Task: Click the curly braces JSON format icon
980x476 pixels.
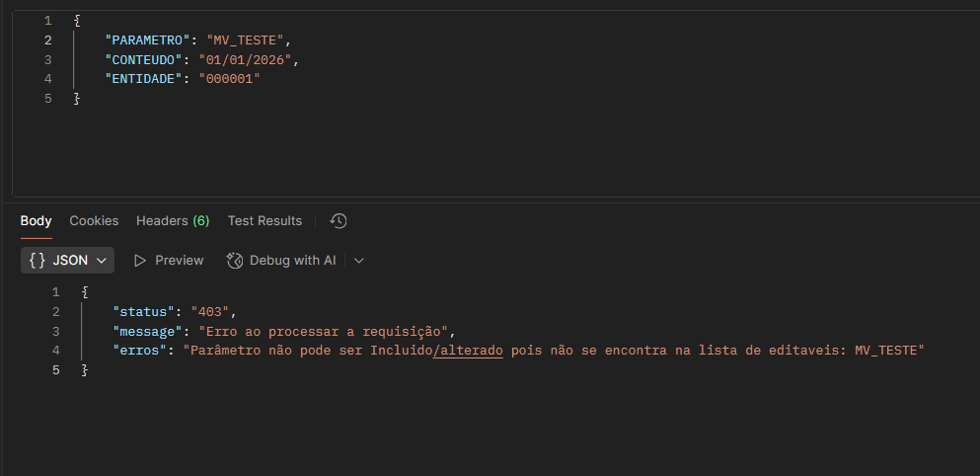Action: [38, 261]
